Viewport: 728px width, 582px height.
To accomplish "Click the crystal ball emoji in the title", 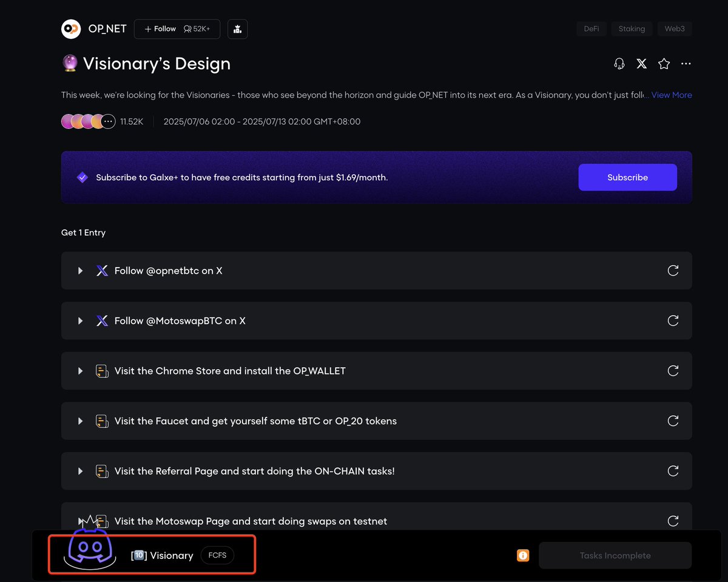I will (70, 64).
